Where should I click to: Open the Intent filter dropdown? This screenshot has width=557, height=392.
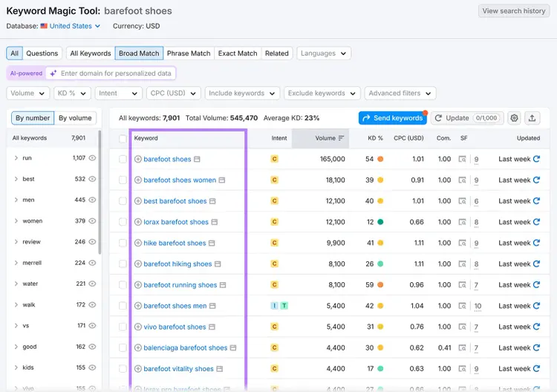pyautogui.click(x=118, y=93)
